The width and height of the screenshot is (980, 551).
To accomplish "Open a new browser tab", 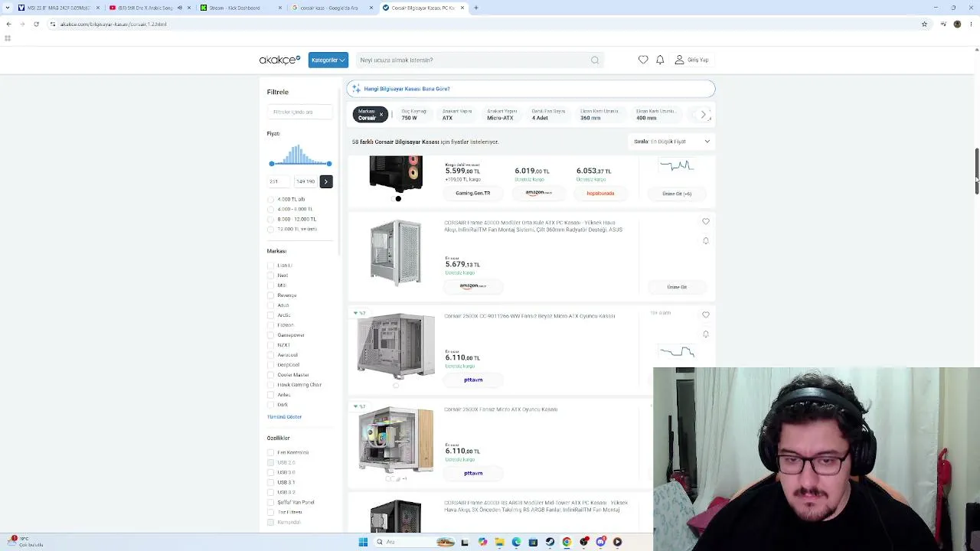I will tap(475, 8).
